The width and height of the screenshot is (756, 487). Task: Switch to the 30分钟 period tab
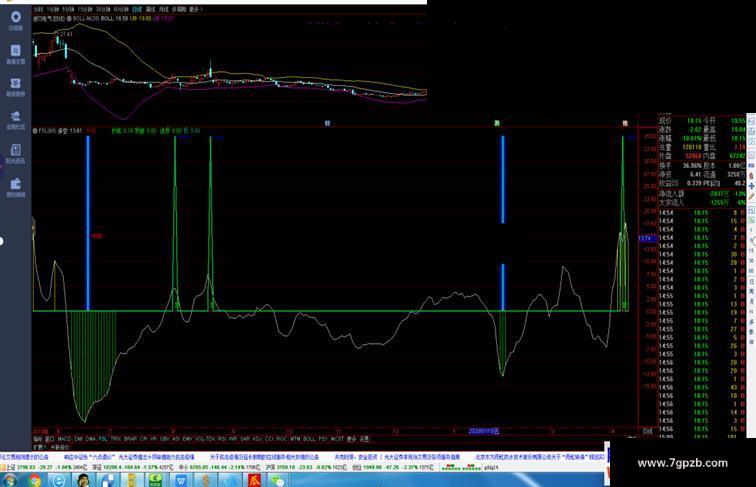click(103, 9)
